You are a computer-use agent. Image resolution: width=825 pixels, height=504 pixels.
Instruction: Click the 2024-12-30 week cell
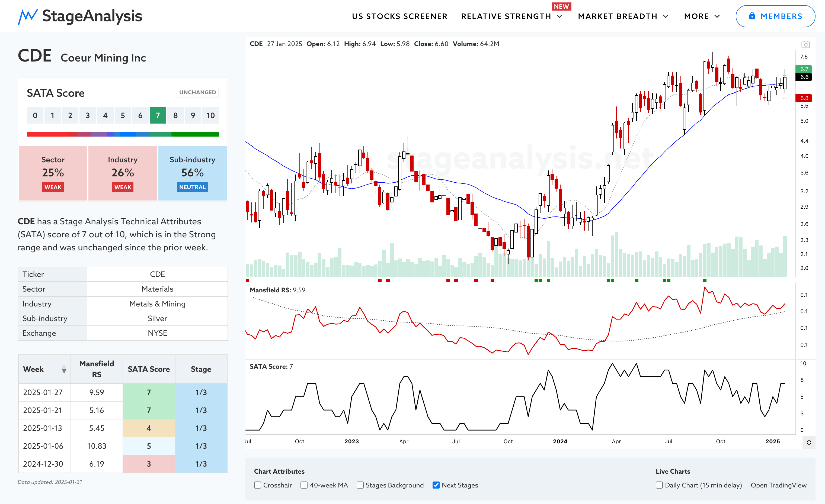coord(44,464)
